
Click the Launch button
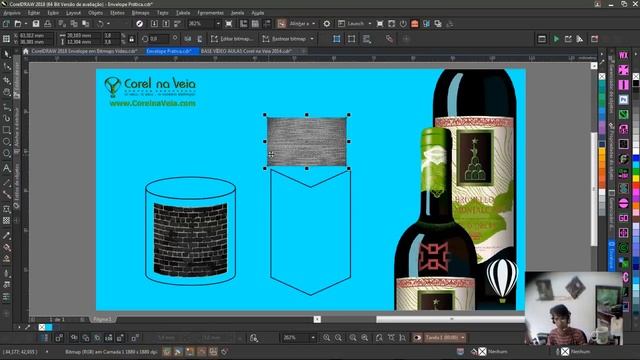pos(351,24)
